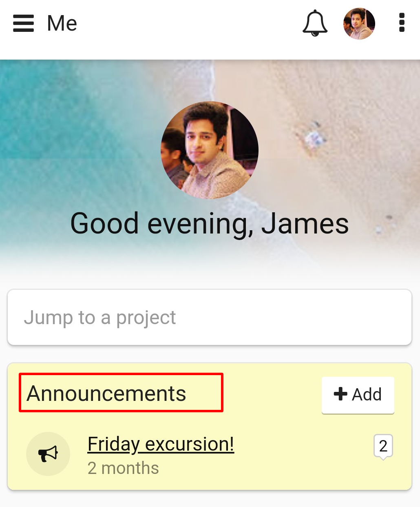Open the hamburger navigation menu
This screenshot has width=420, height=507.
point(23,23)
